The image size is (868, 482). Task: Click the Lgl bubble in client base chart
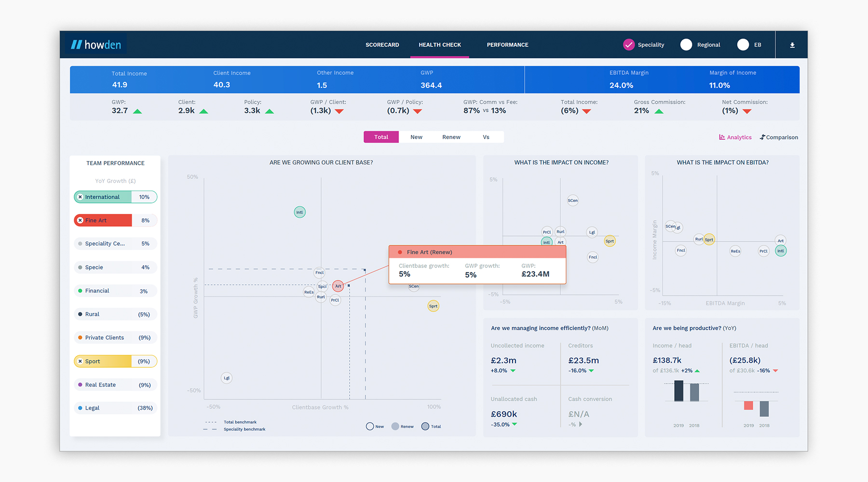coord(227,378)
